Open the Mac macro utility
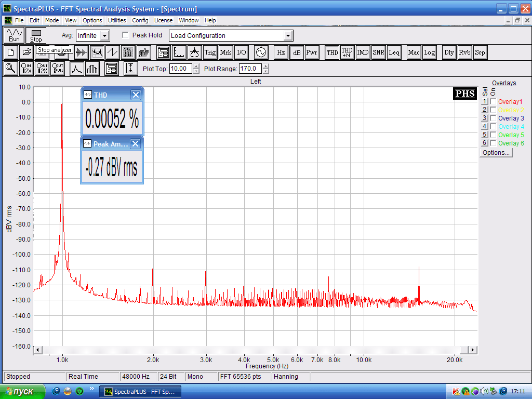Image resolution: width=532 pixels, height=399 pixels. click(414, 52)
